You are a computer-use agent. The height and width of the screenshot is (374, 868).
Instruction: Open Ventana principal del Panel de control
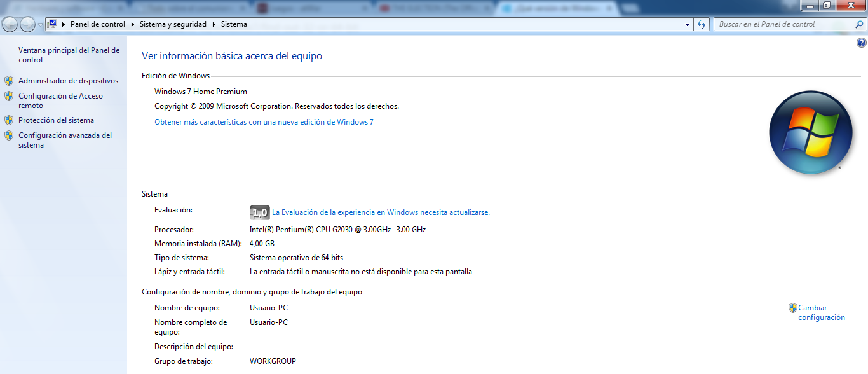click(x=69, y=55)
